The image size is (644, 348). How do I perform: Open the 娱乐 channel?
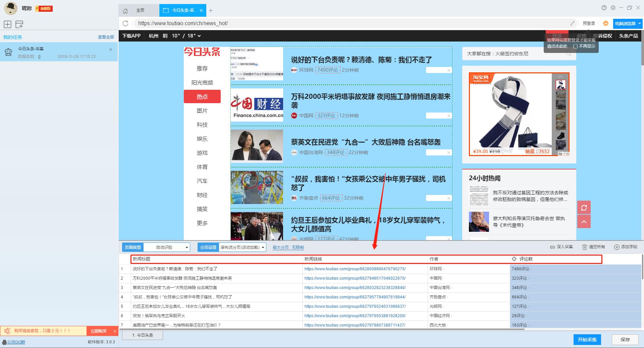202,139
